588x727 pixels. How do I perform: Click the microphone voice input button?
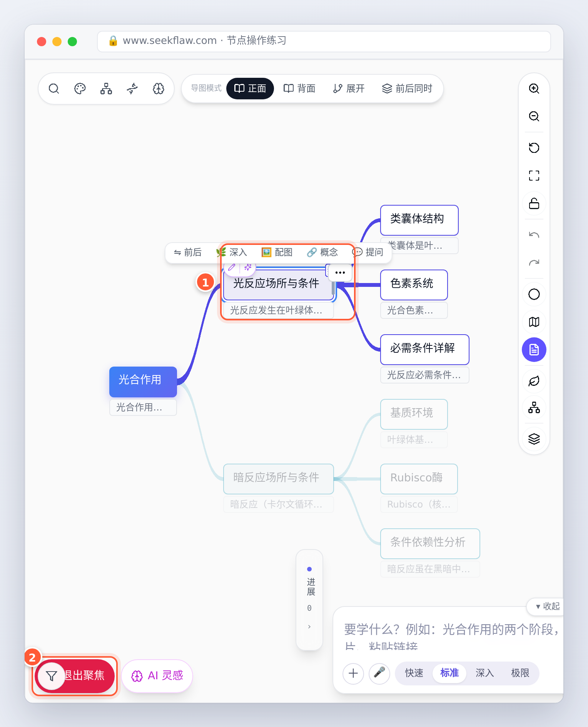[x=379, y=673]
